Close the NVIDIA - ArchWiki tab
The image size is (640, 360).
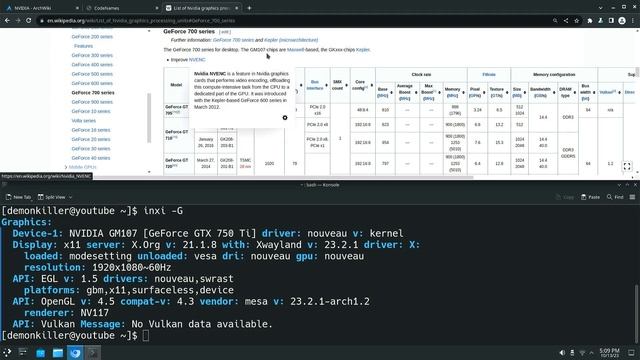(x=77, y=8)
